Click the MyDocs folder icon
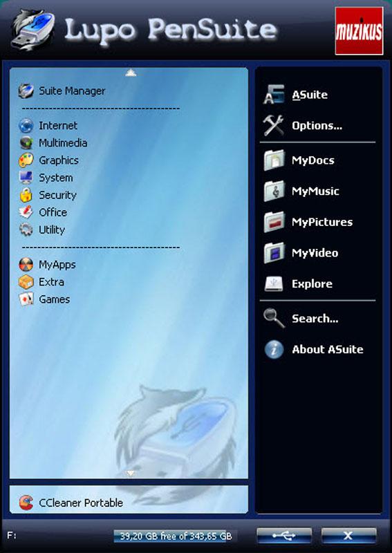 pos(274,160)
